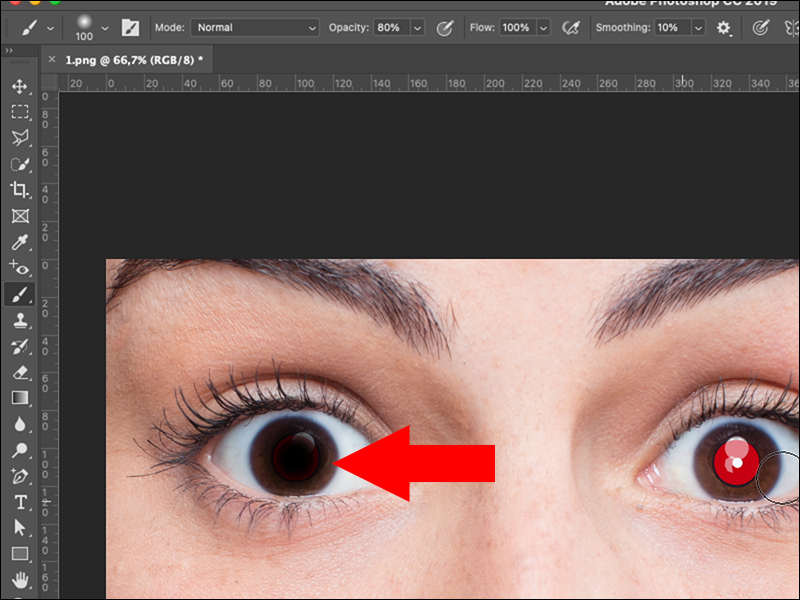The width and height of the screenshot is (800, 600).
Task: Click the current Brush tool preset icon
Action: point(29,28)
